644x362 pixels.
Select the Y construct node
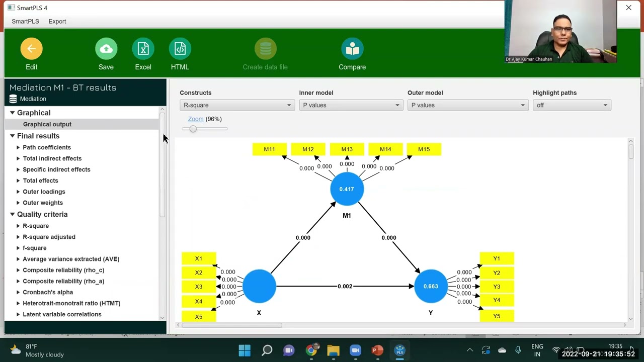click(x=431, y=286)
